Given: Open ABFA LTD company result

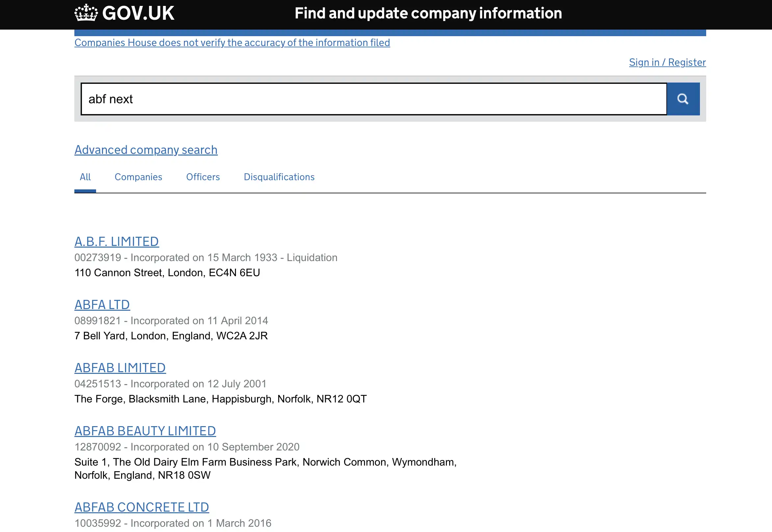Looking at the screenshot, I should point(102,305).
